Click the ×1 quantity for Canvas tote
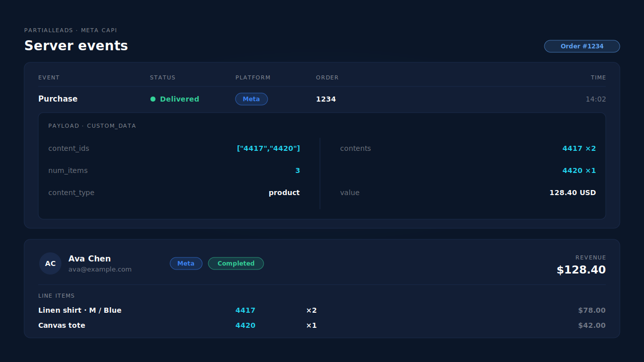The width and height of the screenshot is (644, 362). pyautogui.click(x=311, y=325)
